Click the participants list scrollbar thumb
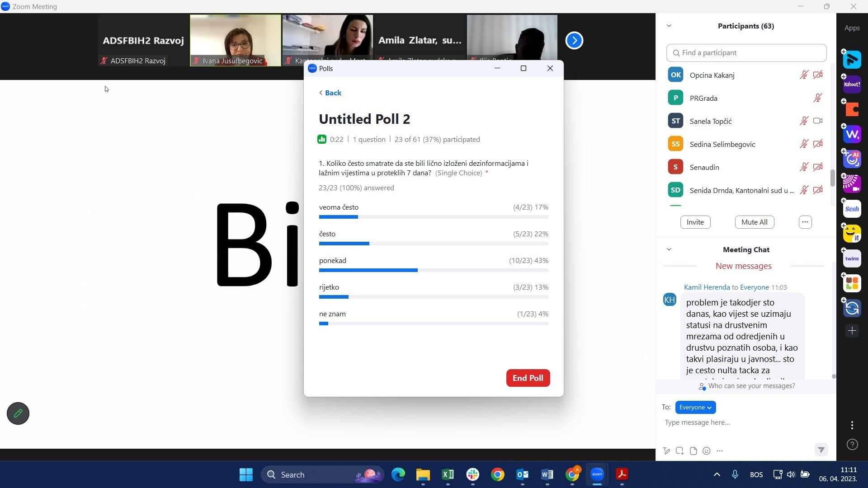The width and height of the screenshot is (868, 488). (x=832, y=178)
